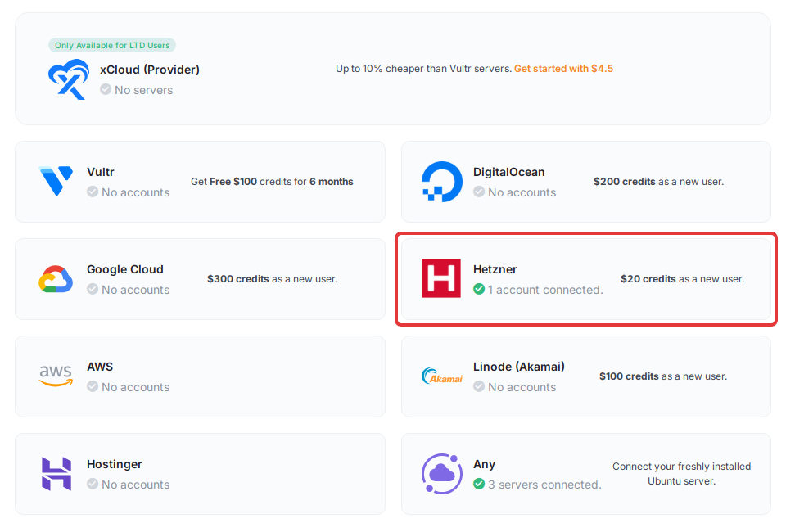Click the 'Only Available for LTD Users' badge
786x532 pixels.
112,45
